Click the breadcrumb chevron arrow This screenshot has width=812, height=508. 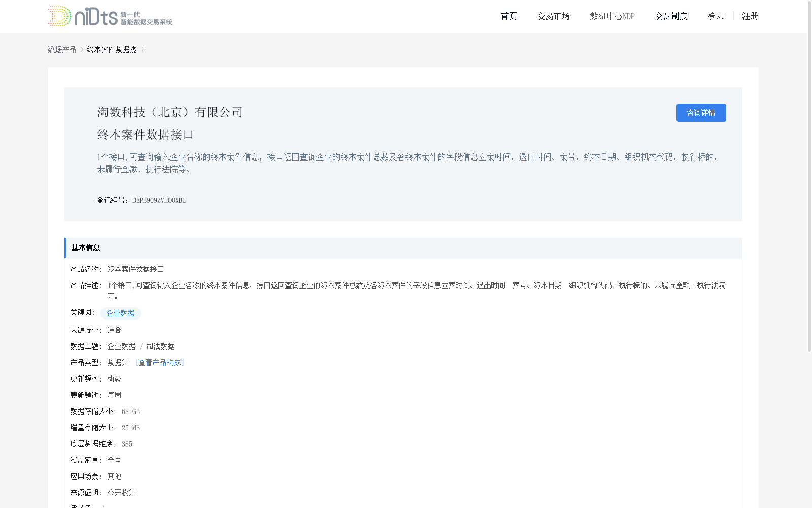coord(82,49)
